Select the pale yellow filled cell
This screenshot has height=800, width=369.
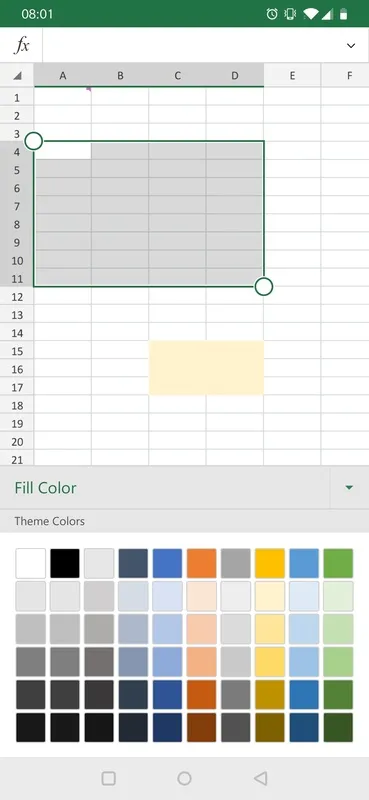click(206, 368)
